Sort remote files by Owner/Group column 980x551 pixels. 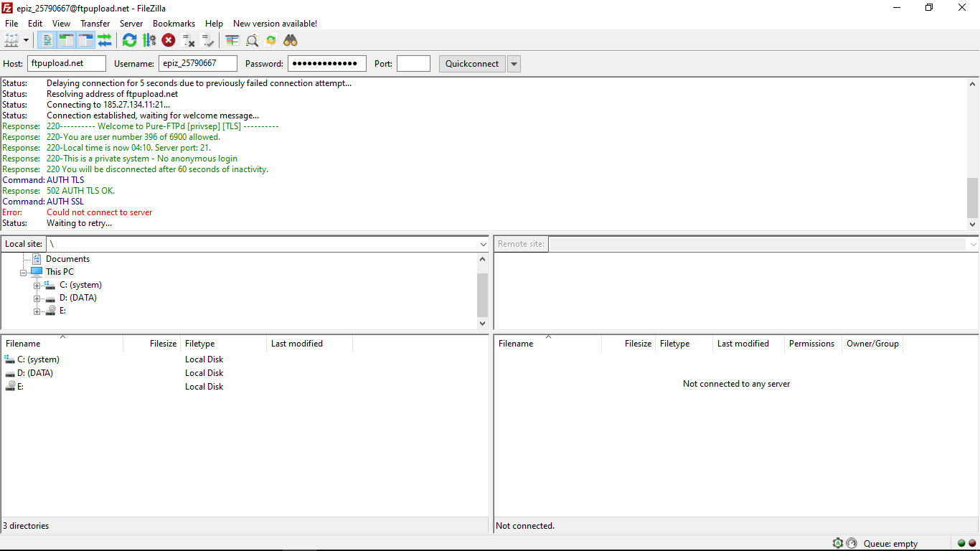point(872,344)
